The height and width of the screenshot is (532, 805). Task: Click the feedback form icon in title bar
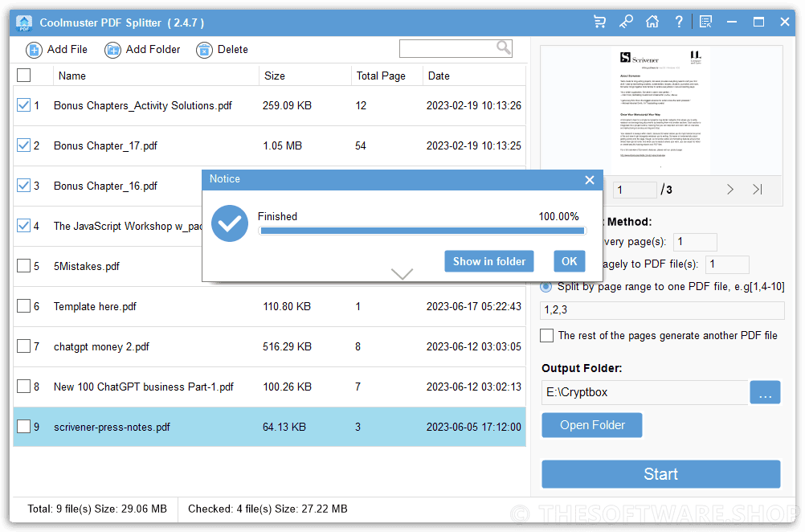[706, 22]
